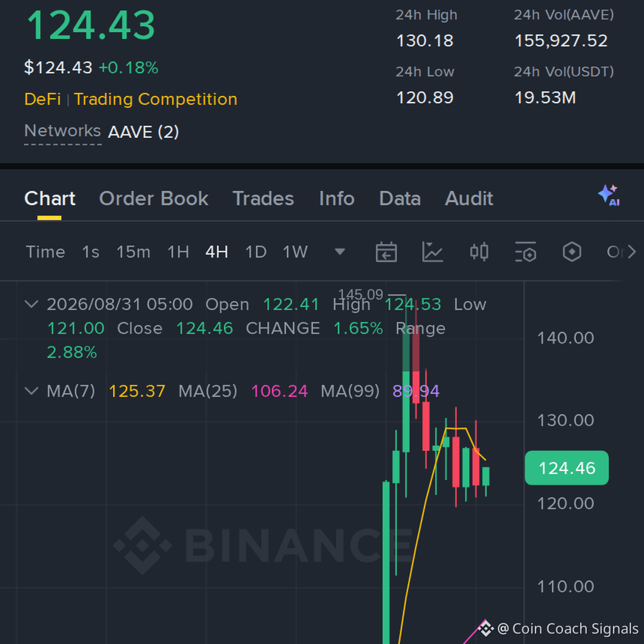
Task: Open the Info tab
Action: click(x=337, y=199)
